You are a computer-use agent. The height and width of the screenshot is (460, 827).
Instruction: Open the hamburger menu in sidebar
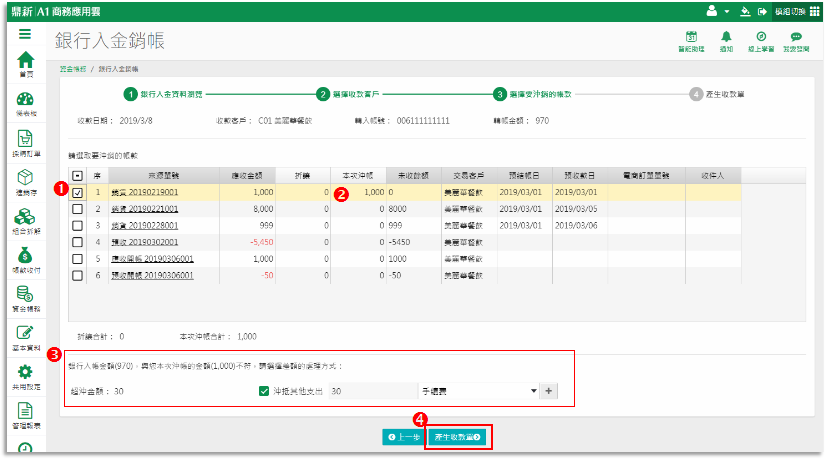click(x=24, y=34)
